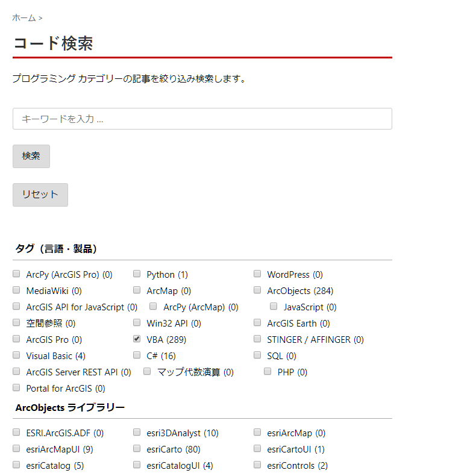The image size is (476, 476).
Task: Check the esriArcMapUI (9) checkbox
Action: [16, 448]
